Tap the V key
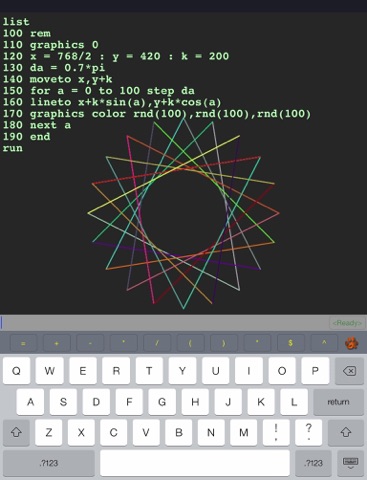Viewport: 367px width, 480px height. tap(146, 433)
